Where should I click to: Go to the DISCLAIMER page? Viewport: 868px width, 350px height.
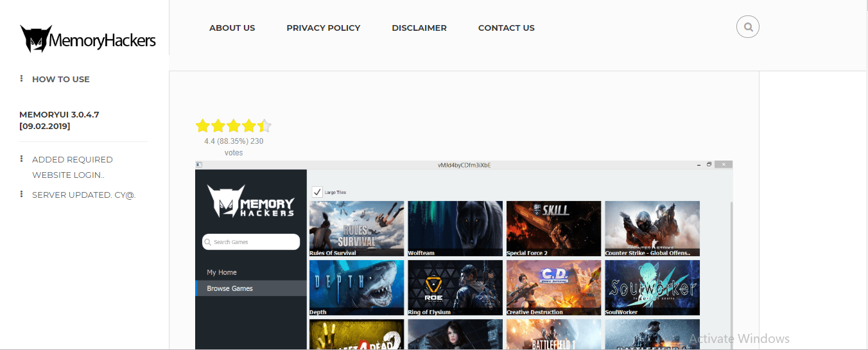(419, 28)
